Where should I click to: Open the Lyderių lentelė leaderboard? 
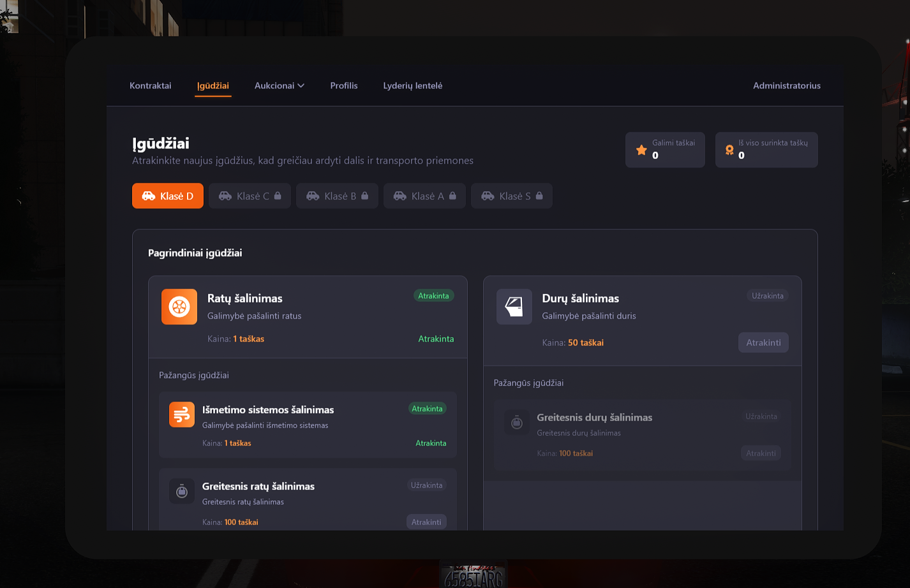click(x=412, y=85)
